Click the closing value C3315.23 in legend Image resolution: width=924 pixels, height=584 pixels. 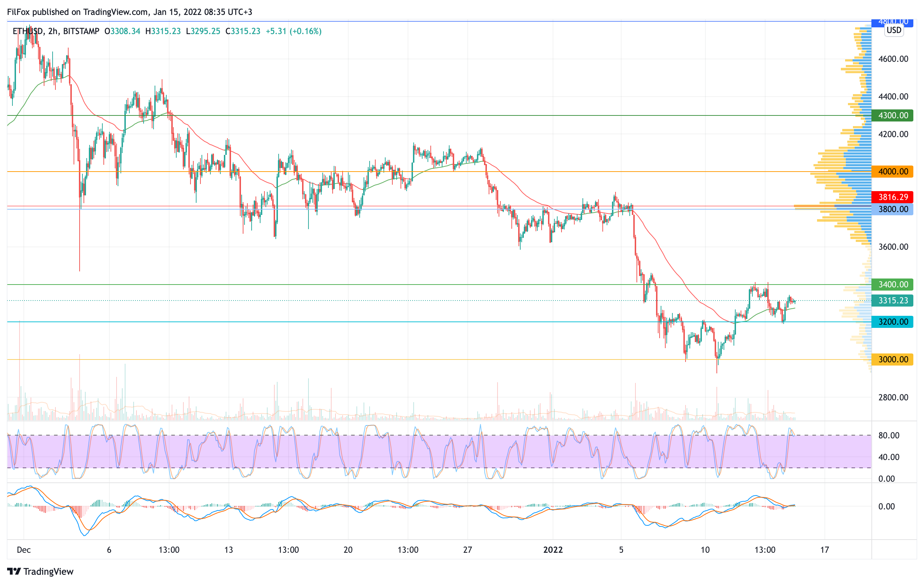point(243,32)
